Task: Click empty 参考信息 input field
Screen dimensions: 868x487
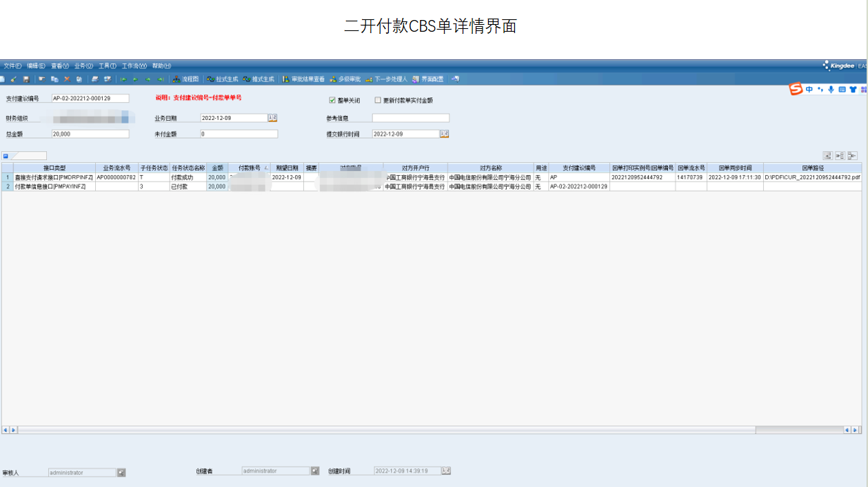Action: (411, 118)
